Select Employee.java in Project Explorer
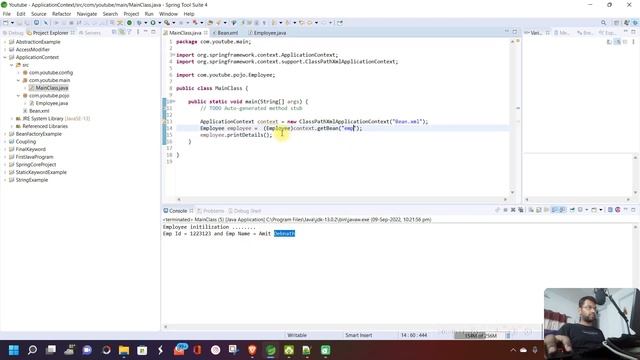Viewport: 640px width, 360px height. (51, 103)
